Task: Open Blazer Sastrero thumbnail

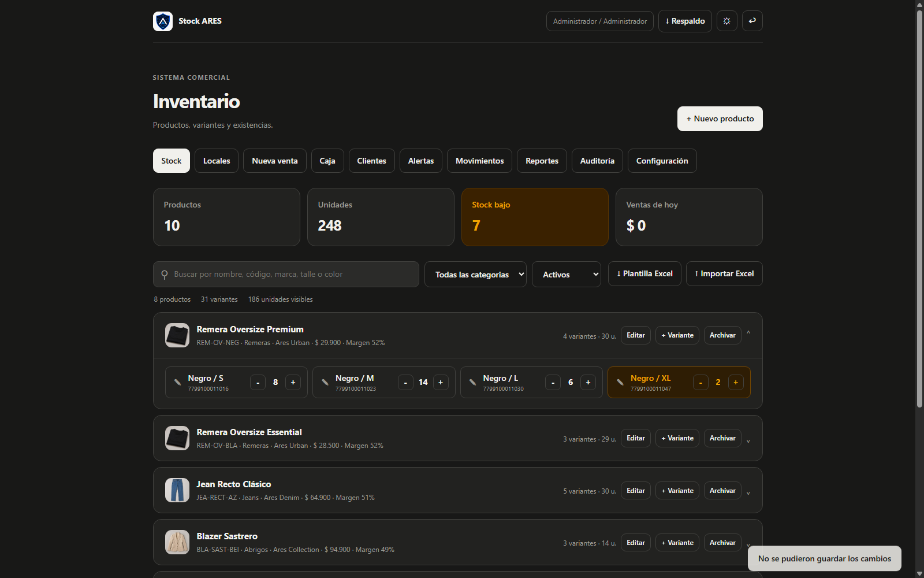Action: tap(177, 542)
